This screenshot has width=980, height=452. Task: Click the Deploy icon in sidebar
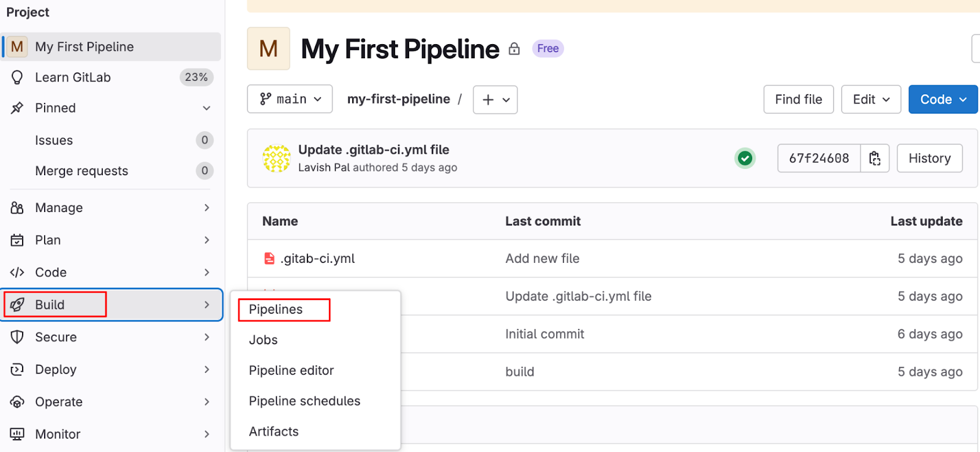17,369
